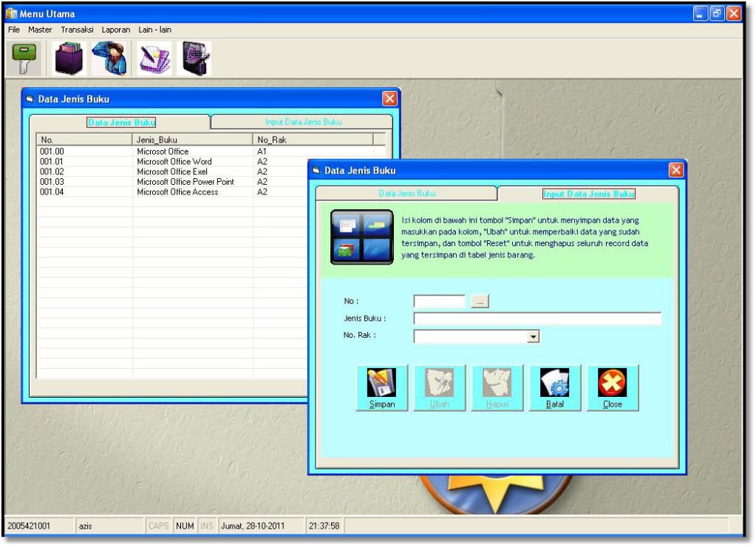Open the Lain - lain menu
756x547 pixels.
pyautogui.click(x=154, y=30)
